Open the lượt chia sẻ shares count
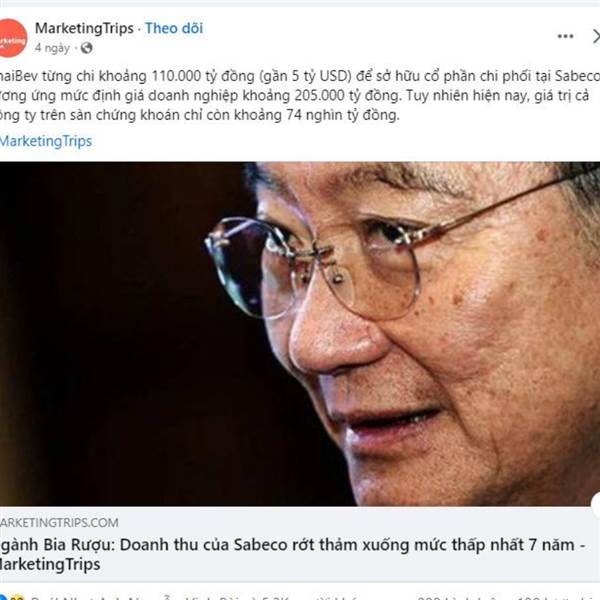The height and width of the screenshot is (600, 600). click(x=557, y=597)
